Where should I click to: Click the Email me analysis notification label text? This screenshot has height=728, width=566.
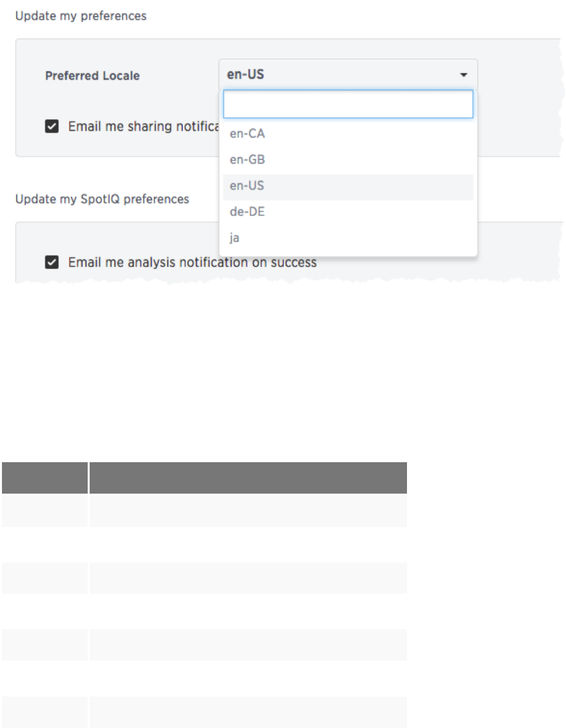pyautogui.click(x=192, y=263)
